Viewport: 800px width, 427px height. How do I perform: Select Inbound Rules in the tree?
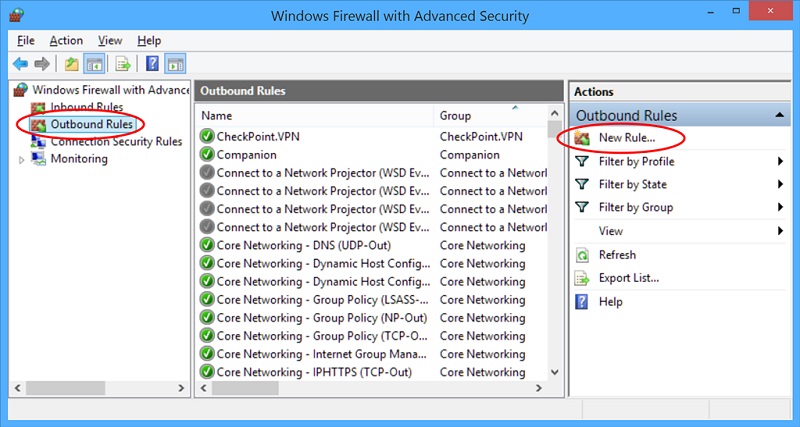pos(86,107)
